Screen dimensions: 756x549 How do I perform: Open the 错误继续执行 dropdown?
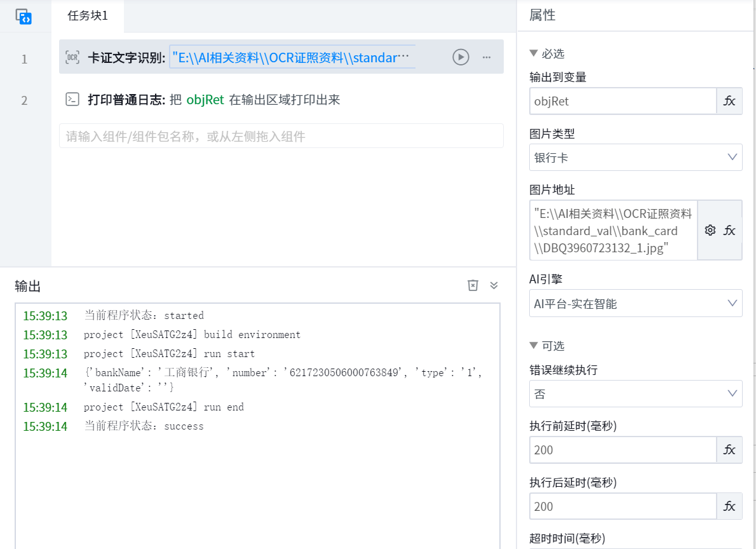(x=635, y=394)
